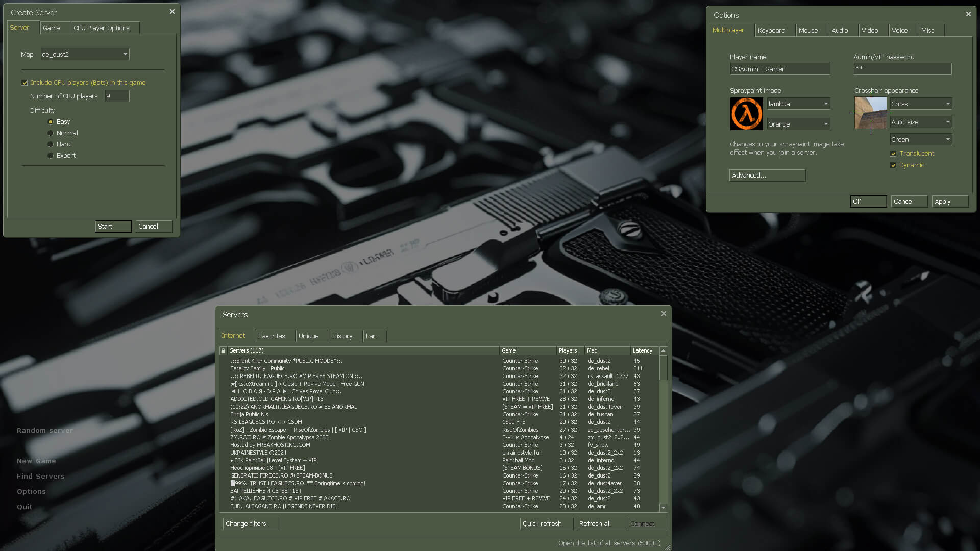
Task: Click the lock icon column header
Action: click(223, 350)
